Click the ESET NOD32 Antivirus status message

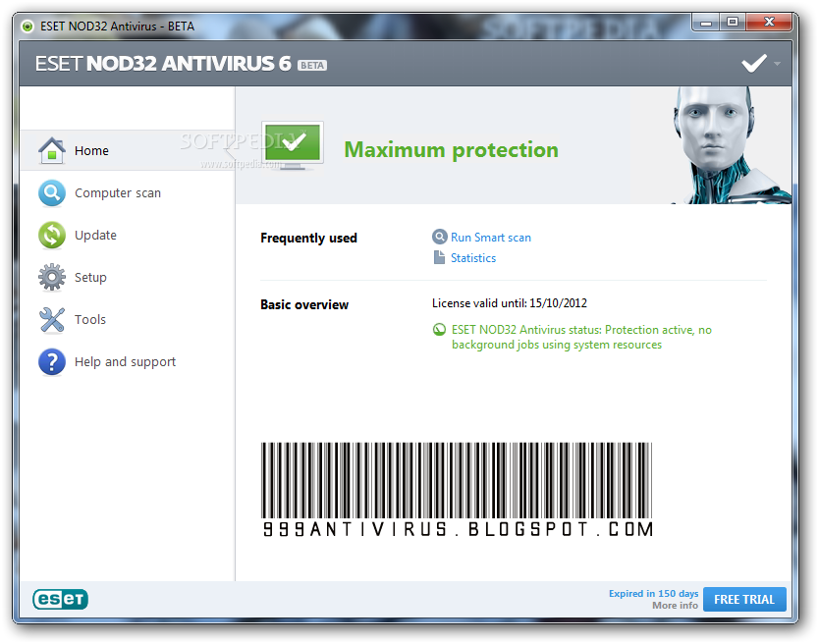coord(581,337)
